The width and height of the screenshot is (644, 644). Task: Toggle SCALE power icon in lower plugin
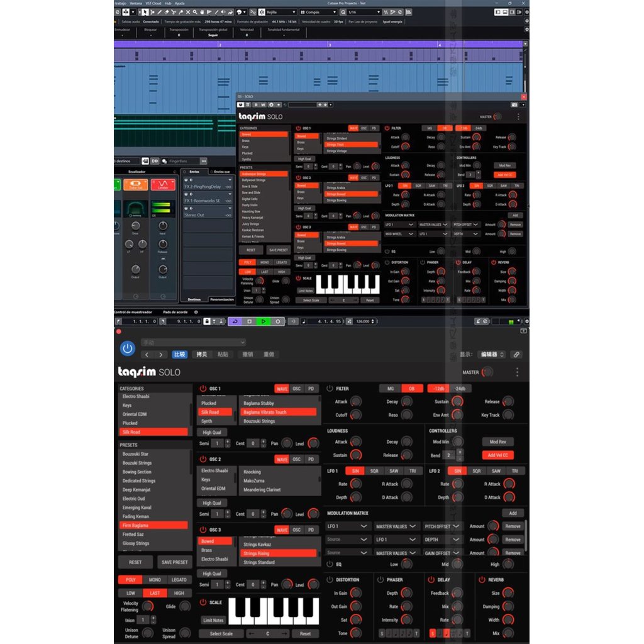point(203,602)
